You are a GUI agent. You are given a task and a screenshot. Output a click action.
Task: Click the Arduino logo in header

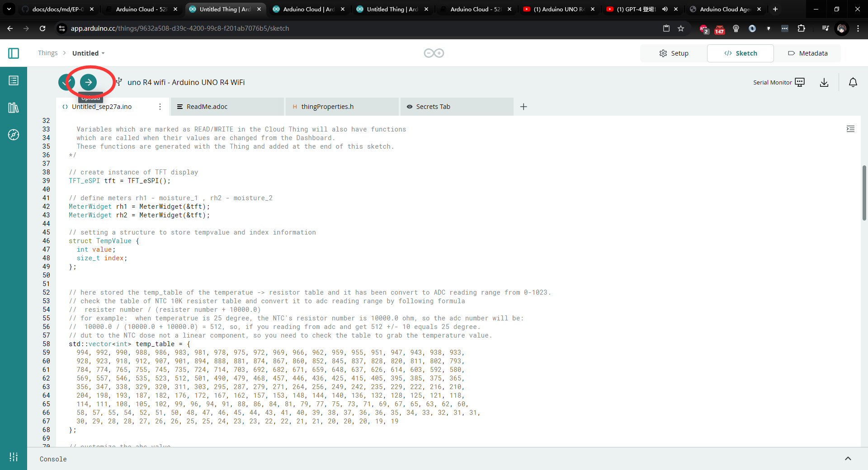coord(434,53)
